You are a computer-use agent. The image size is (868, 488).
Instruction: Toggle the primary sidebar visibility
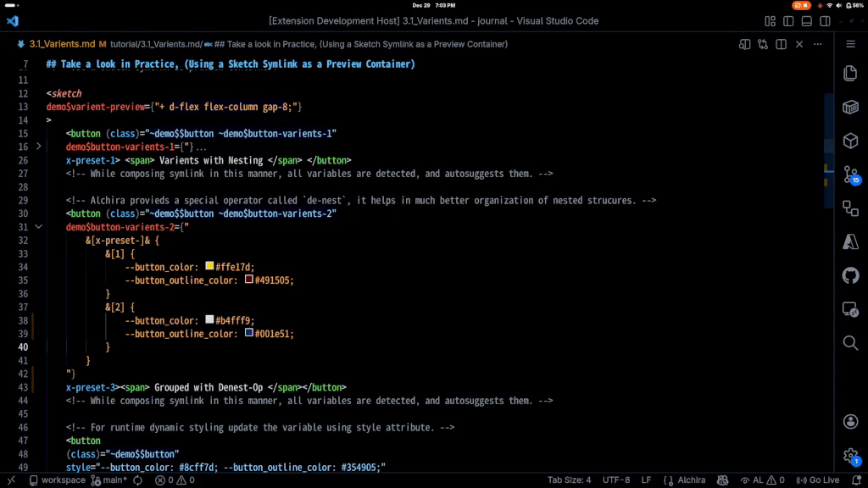pos(788,21)
